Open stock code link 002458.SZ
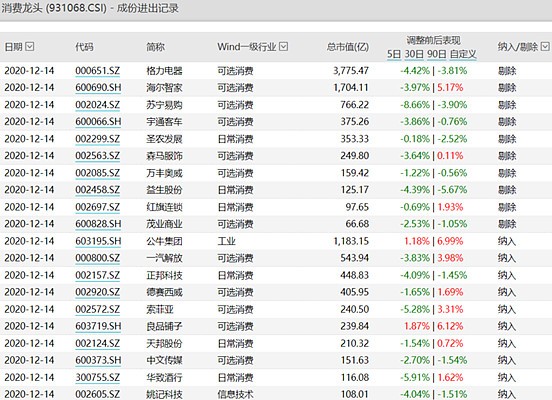This screenshot has height=400, width=552. [x=98, y=190]
